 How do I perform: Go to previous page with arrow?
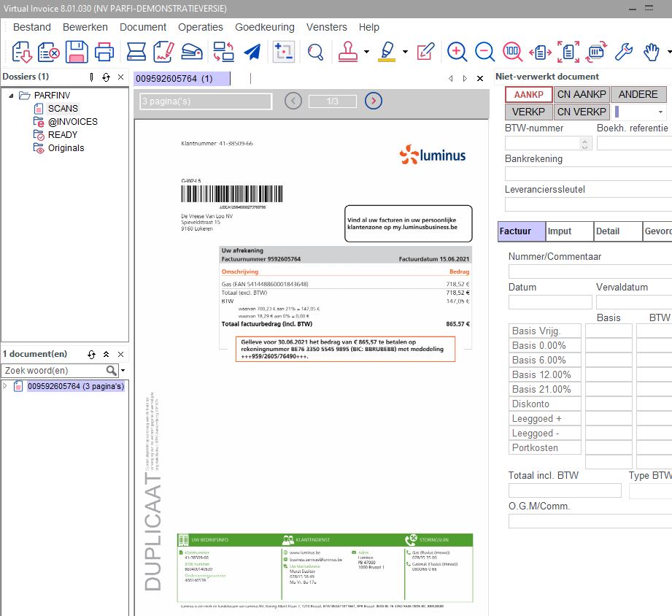pyautogui.click(x=293, y=101)
